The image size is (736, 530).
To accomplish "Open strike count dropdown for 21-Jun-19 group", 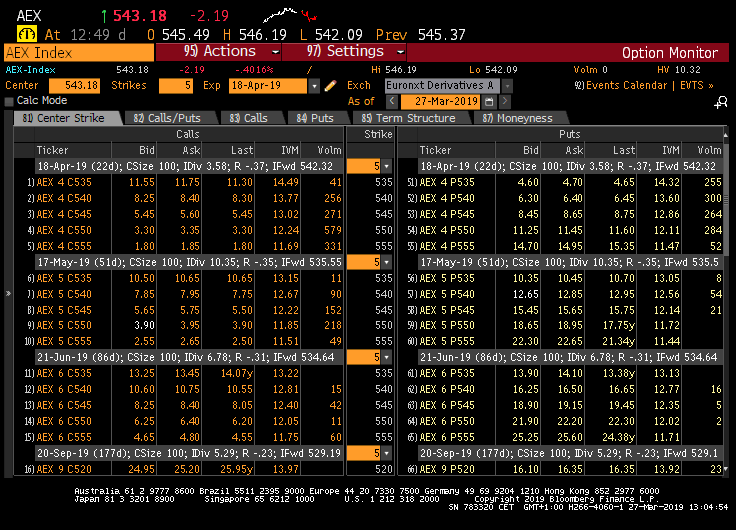I will pos(386,357).
